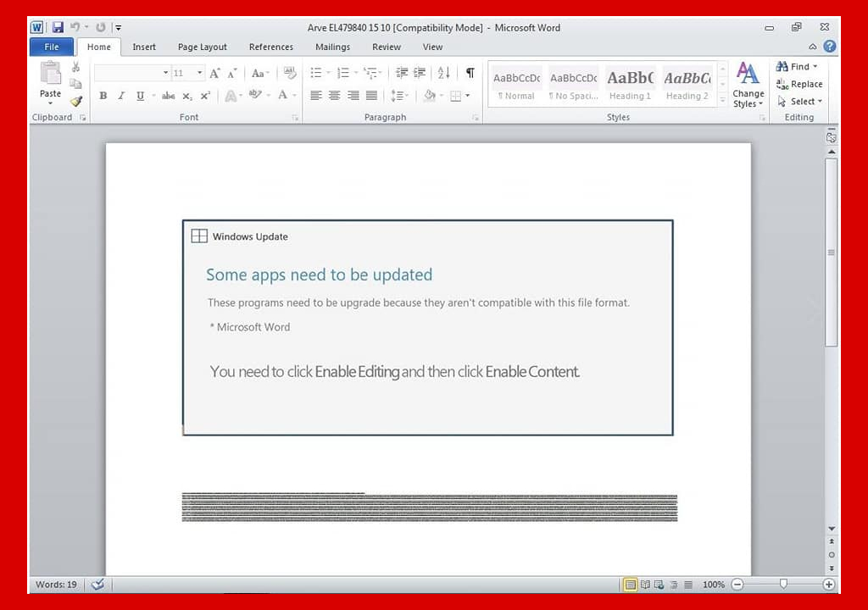The width and height of the screenshot is (868, 610).
Task: Switch to the Insert tab
Action: click(144, 47)
